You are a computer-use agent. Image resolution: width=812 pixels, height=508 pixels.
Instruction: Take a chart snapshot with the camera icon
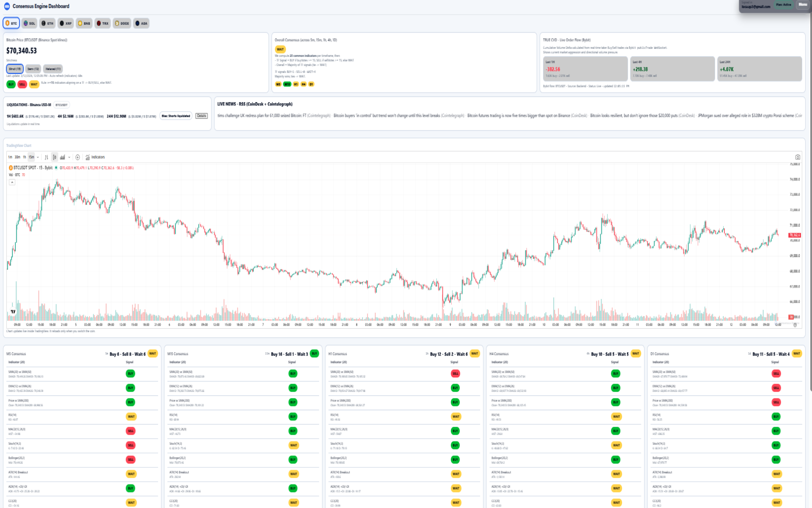click(797, 157)
